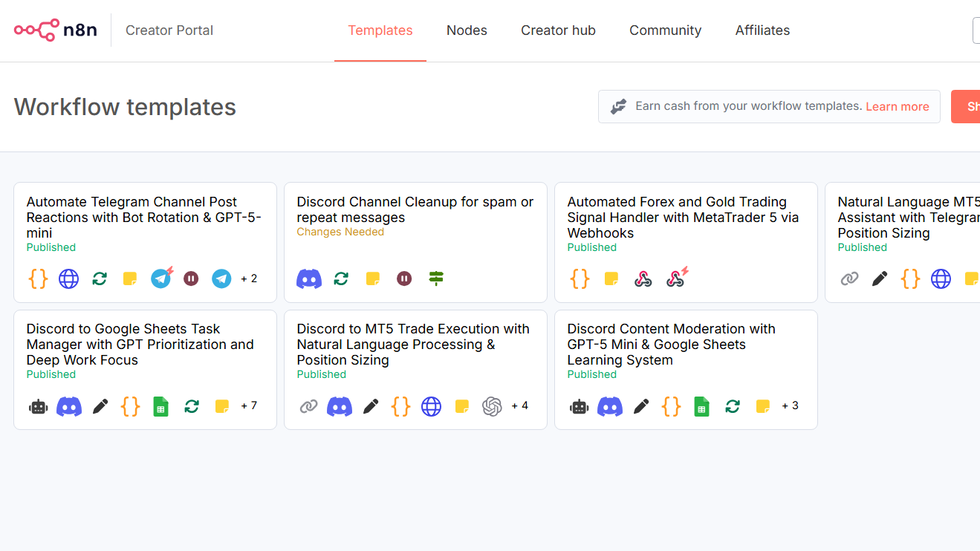Show '+ 3' additional nodes on Content Moderation card
980x551 pixels.
coord(790,406)
